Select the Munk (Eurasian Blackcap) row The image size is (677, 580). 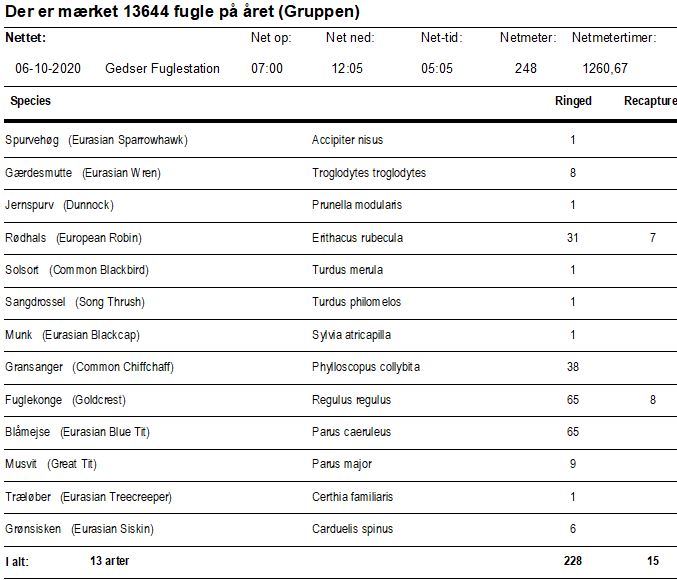point(340,335)
